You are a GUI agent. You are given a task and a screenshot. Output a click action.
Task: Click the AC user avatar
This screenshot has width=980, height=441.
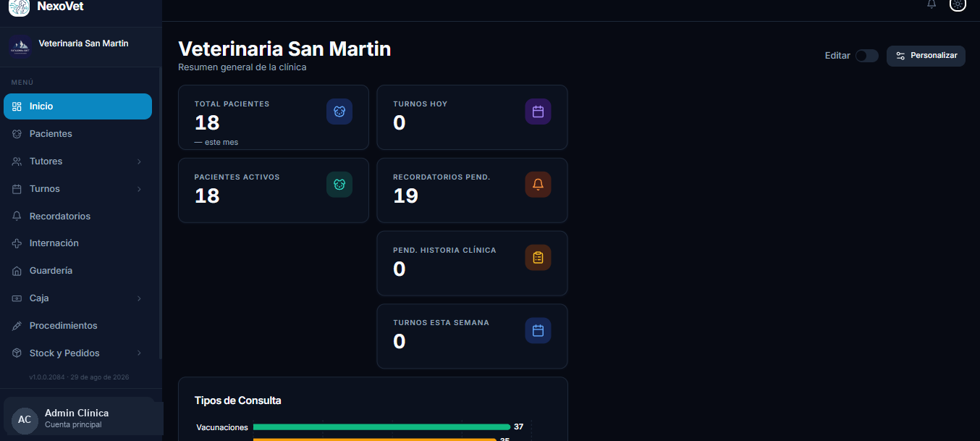coord(25,420)
